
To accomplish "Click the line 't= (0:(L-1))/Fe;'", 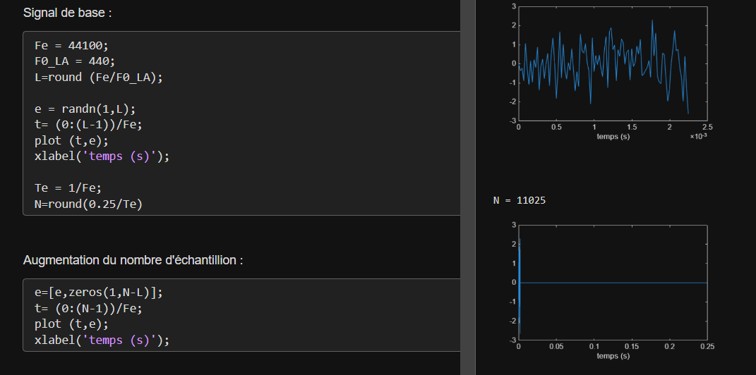I will click(89, 124).
